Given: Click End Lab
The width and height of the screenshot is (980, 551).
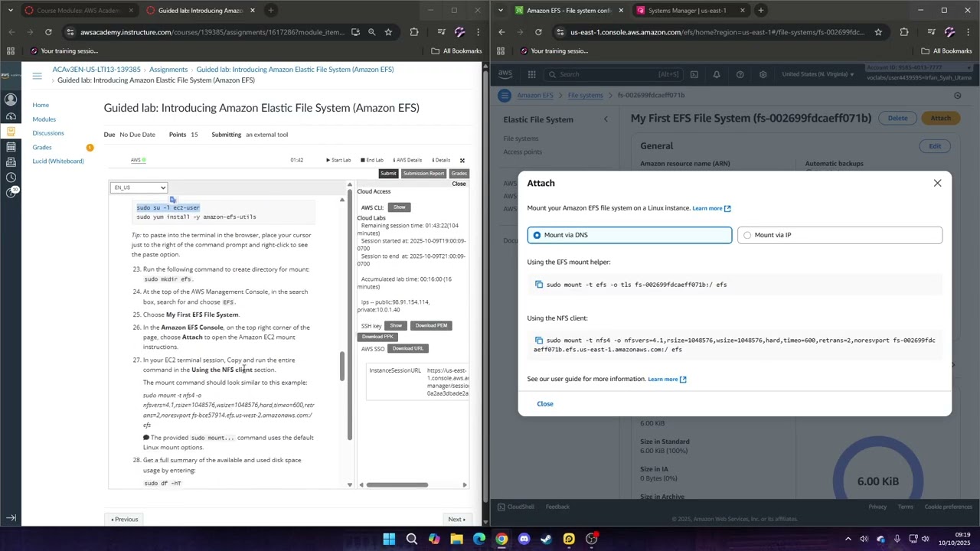Looking at the screenshot, I should coord(372,160).
